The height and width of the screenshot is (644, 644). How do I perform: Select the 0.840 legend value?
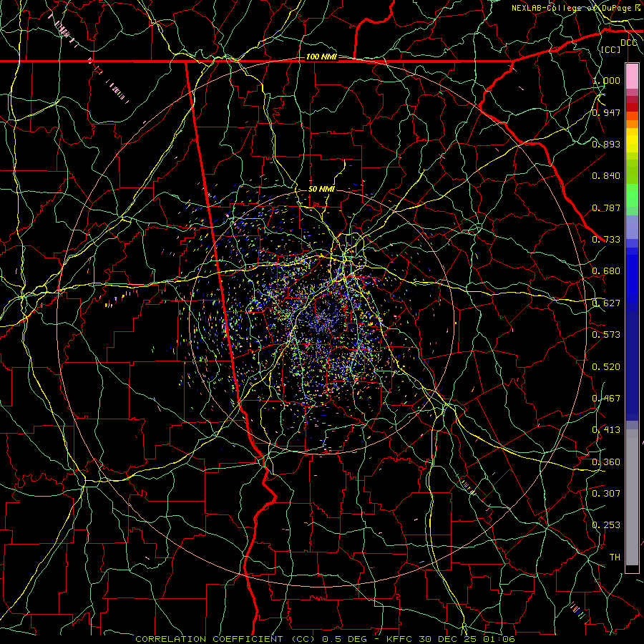coord(606,175)
